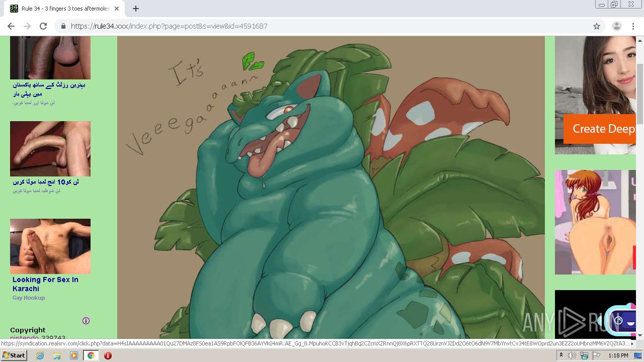Open the Chrome profile avatar menu
Image resolution: width=644 pixels, height=362 pixels.
[616, 26]
